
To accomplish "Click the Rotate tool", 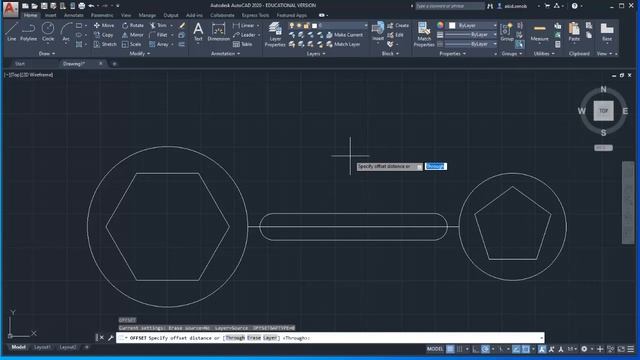I will pos(133,25).
